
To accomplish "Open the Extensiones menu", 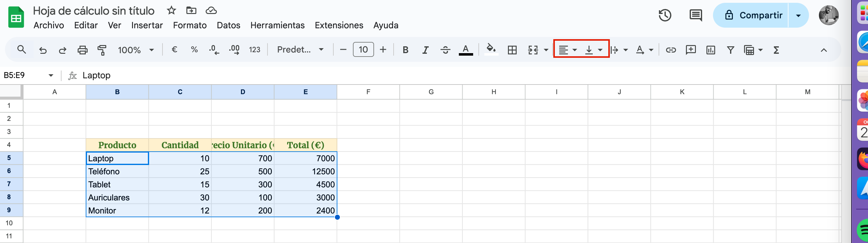I will (339, 25).
